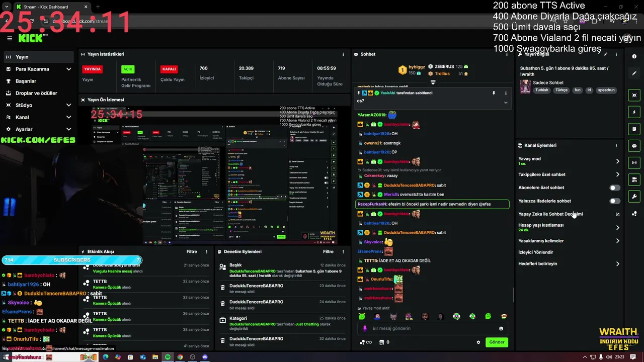
Task: Click the AÇIK partner program badge
Action: 128,69
